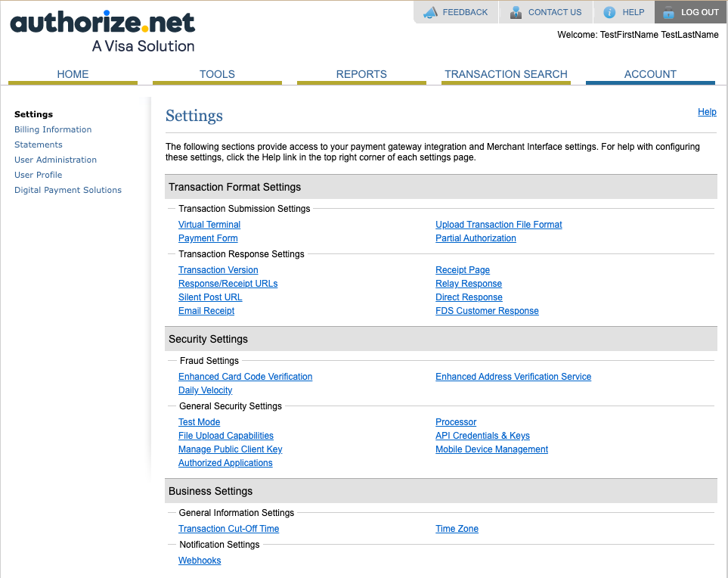
Task: Click the LOG OUT button label
Action: point(700,13)
